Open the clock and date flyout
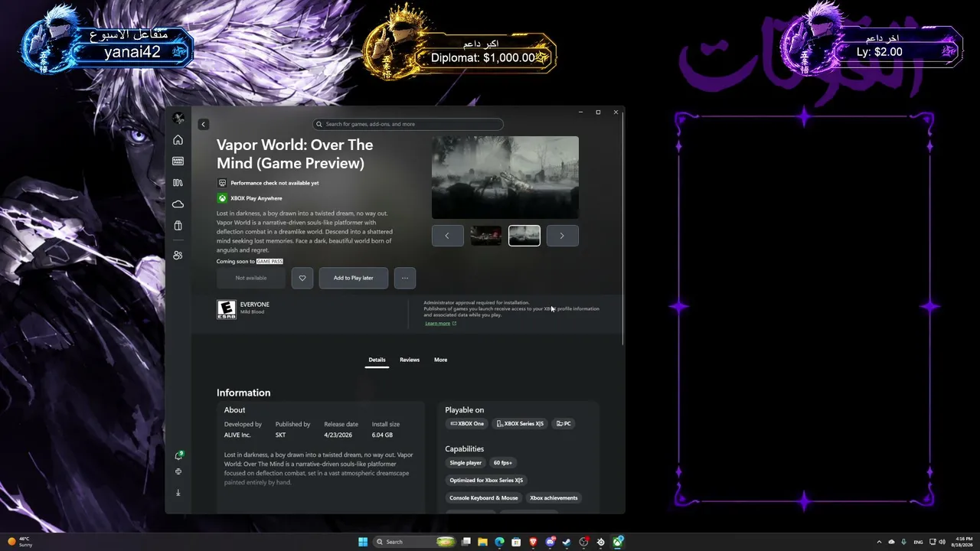This screenshot has height=551, width=980. click(963, 542)
